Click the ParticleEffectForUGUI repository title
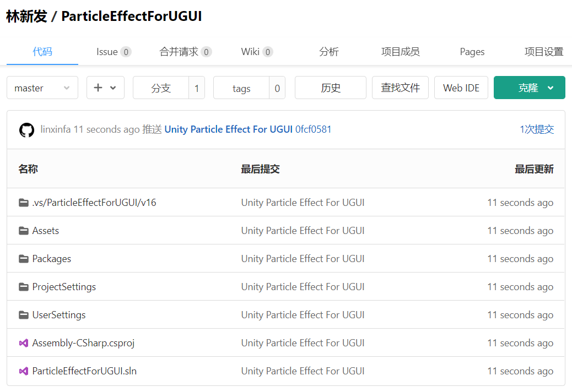This screenshot has width=572, height=392. click(x=131, y=16)
